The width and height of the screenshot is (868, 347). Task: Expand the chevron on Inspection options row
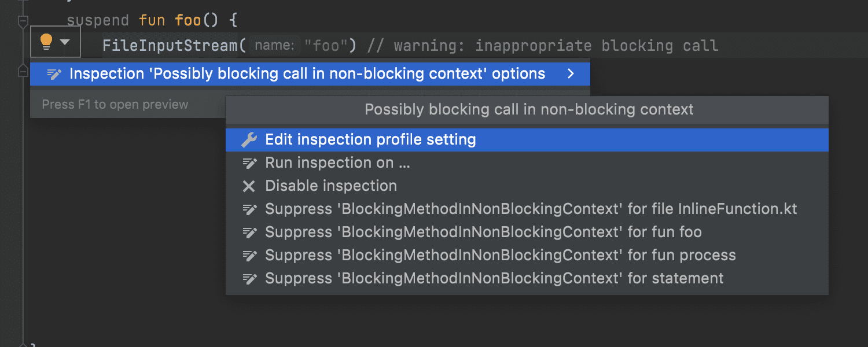571,74
